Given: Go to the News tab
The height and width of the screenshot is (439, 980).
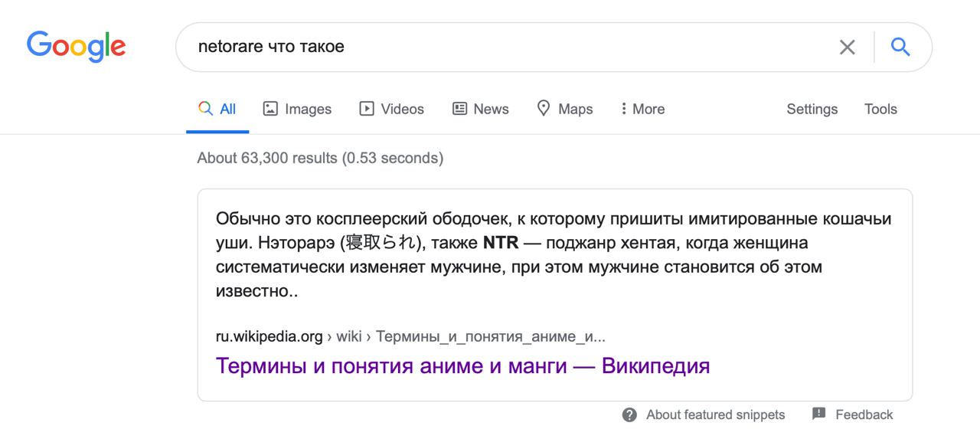Looking at the screenshot, I should click(481, 109).
